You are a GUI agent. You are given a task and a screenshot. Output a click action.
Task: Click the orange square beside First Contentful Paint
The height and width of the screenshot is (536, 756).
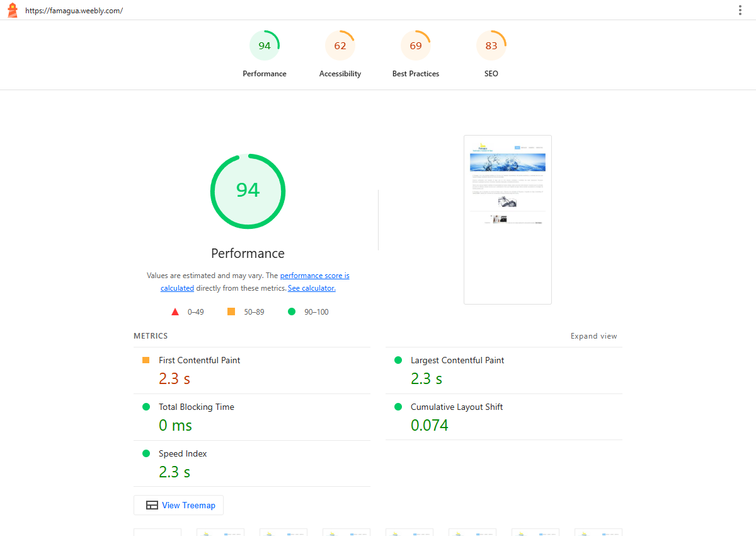click(146, 360)
